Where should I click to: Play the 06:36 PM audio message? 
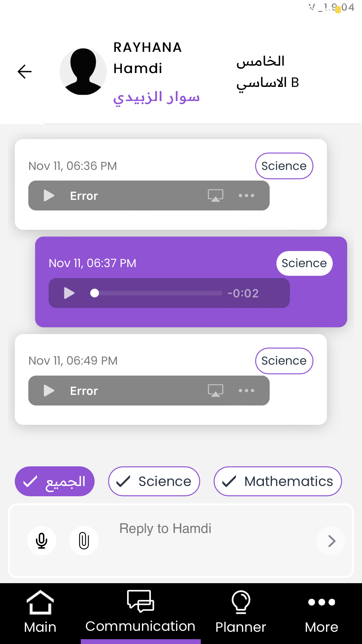[x=49, y=196]
